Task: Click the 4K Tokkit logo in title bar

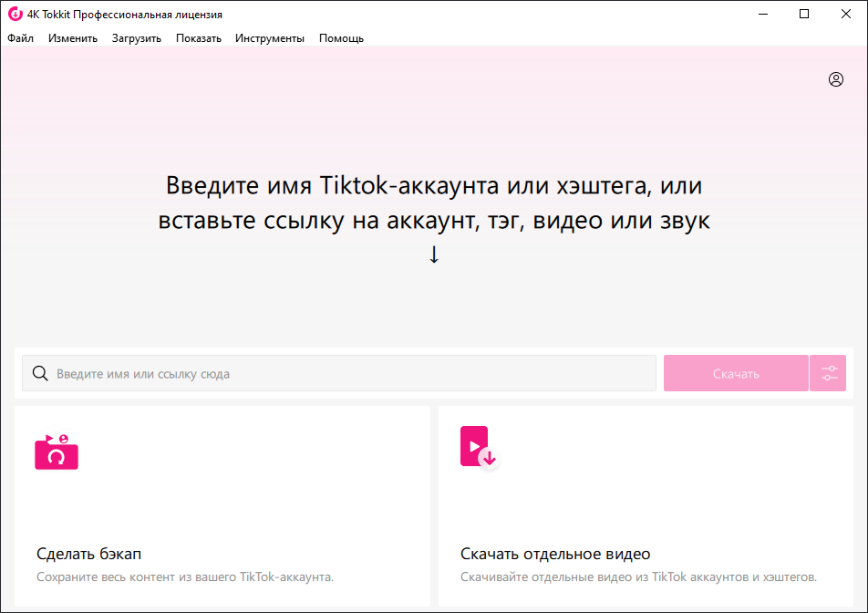Action: (15, 15)
